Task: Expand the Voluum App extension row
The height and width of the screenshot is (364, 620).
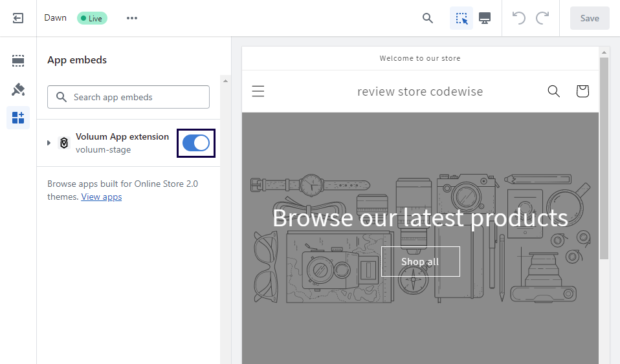Action: tap(49, 143)
